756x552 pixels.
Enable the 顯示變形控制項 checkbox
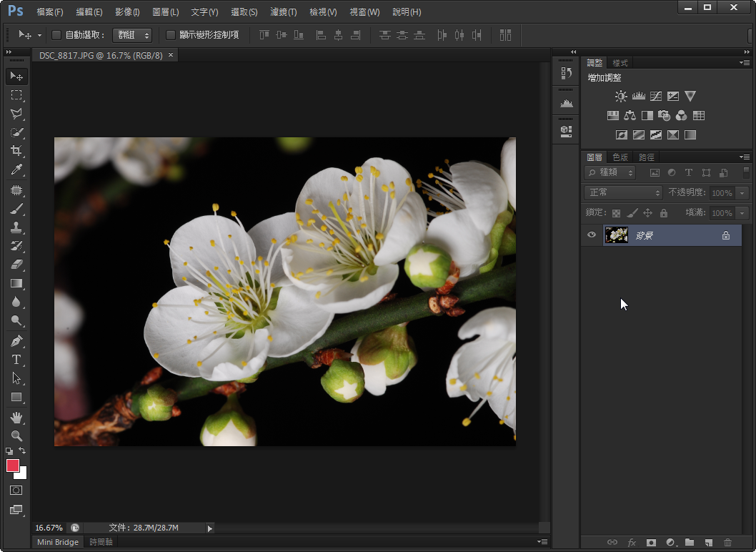171,35
